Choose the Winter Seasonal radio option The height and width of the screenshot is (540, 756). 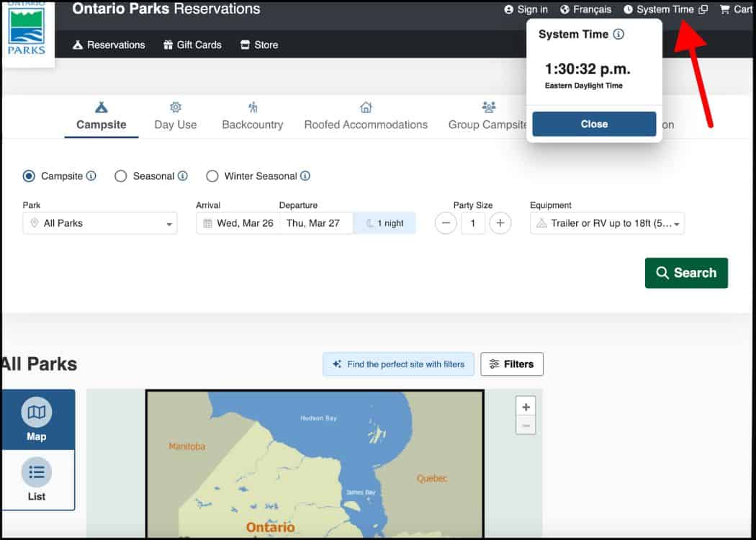tap(212, 176)
